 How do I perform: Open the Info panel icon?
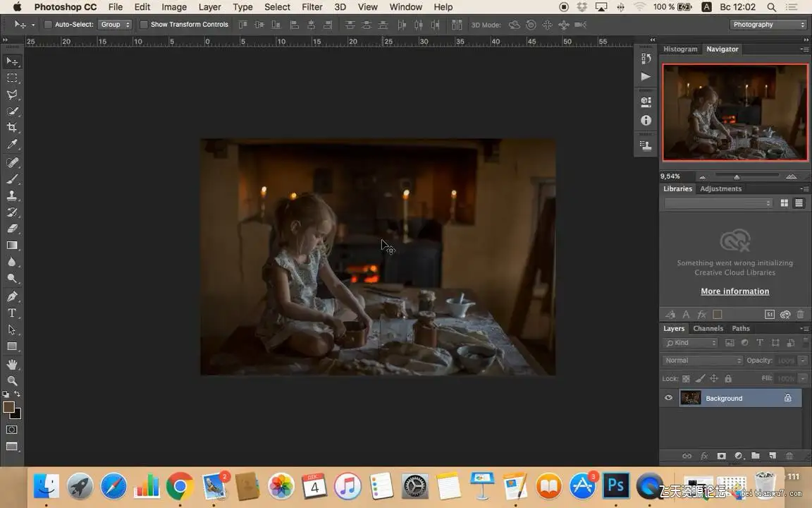(646, 120)
